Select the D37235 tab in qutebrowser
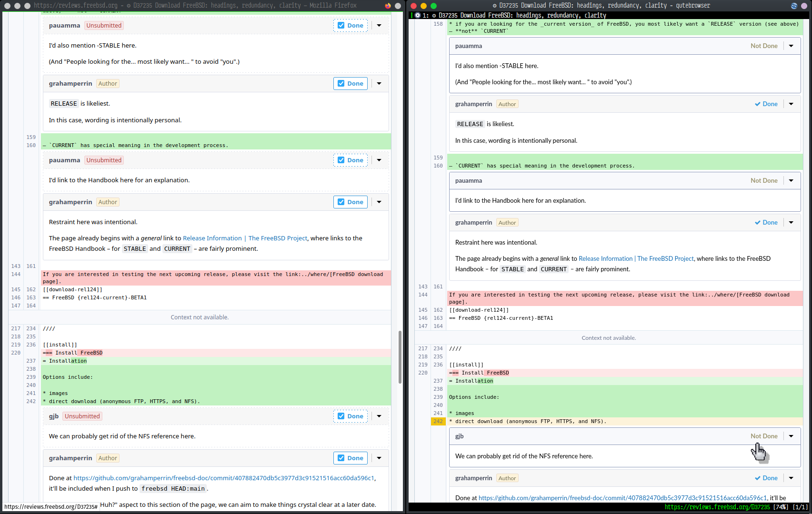The width and height of the screenshot is (812, 514). (514, 15)
